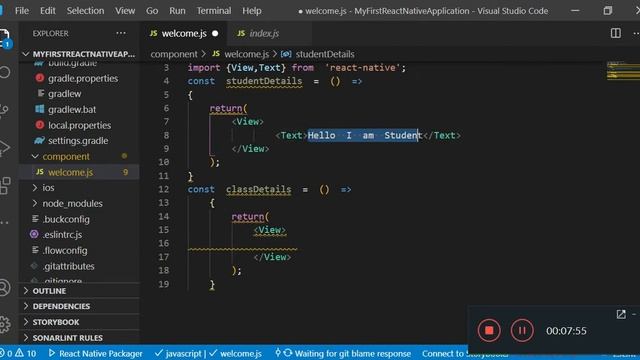This screenshot has height=360, width=640.
Task: Expand the DEPENDENCIES section
Action: point(79,306)
